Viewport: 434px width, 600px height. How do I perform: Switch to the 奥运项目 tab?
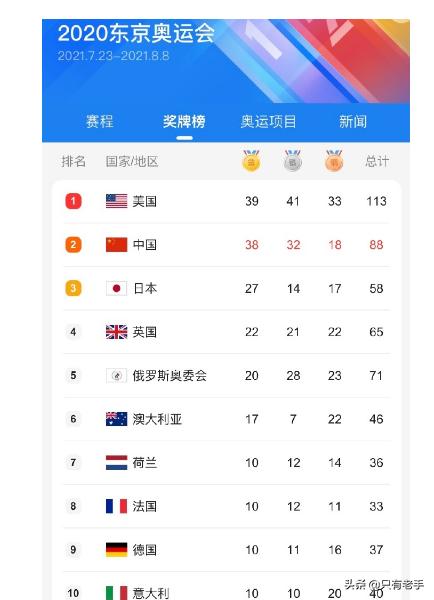click(268, 122)
